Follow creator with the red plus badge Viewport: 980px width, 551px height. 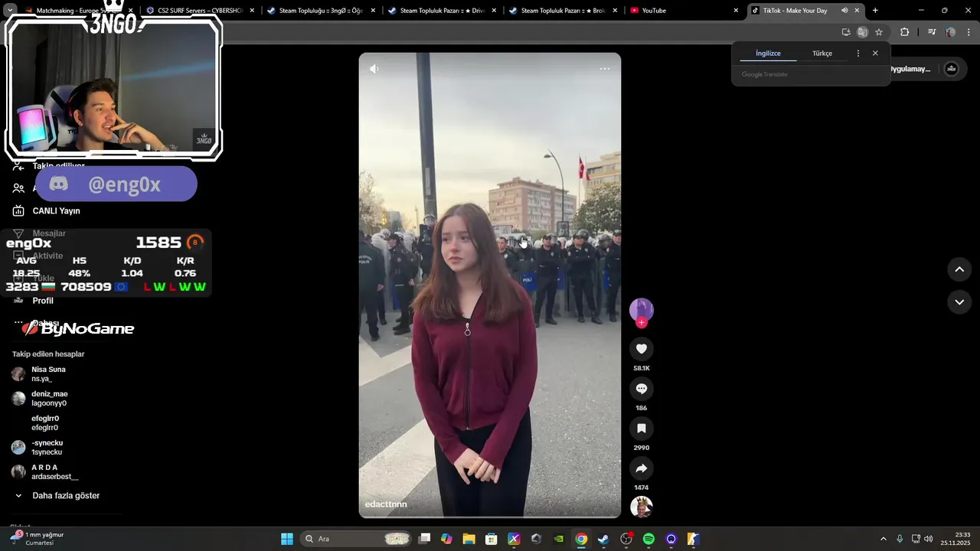642,323
